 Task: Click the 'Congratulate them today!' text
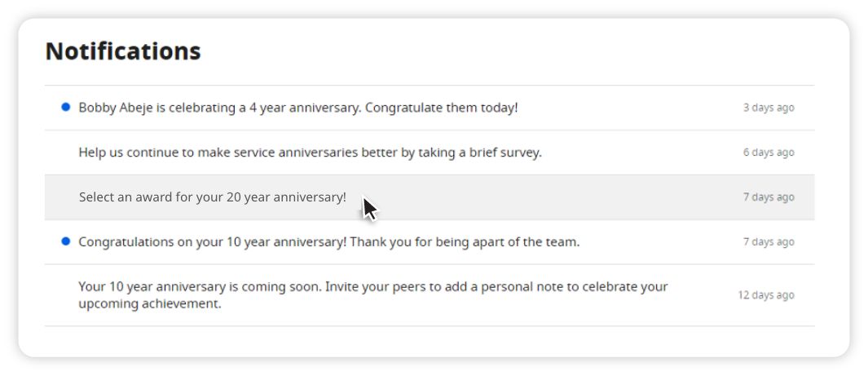tap(441, 108)
